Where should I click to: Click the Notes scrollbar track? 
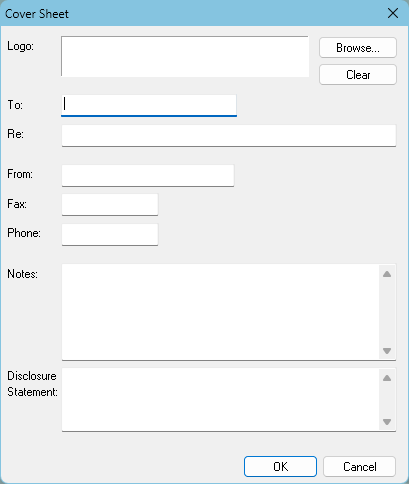pyautogui.click(x=387, y=312)
